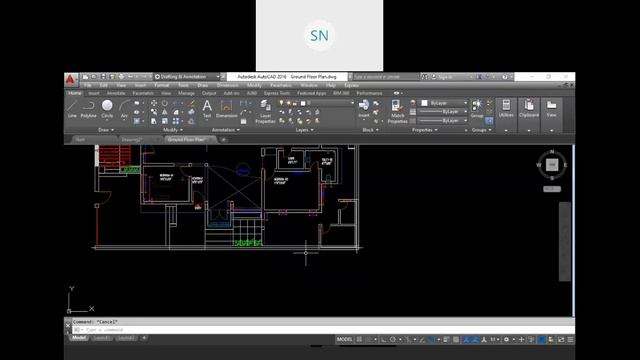
Task: Select the Line drawing tool
Action: pyautogui.click(x=72, y=109)
